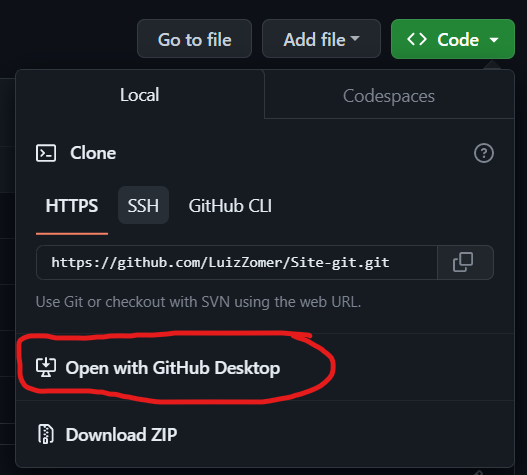527x475 pixels.
Task: Open the Add file menu button
Action: (321, 39)
